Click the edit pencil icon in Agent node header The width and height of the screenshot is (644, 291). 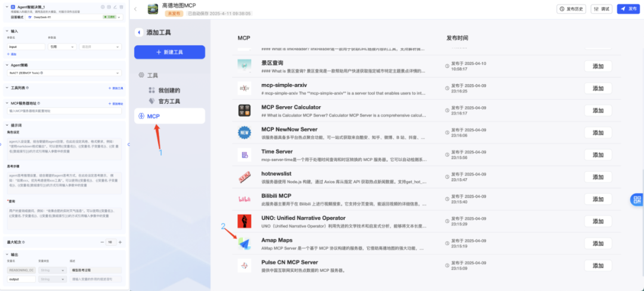click(x=115, y=7)
